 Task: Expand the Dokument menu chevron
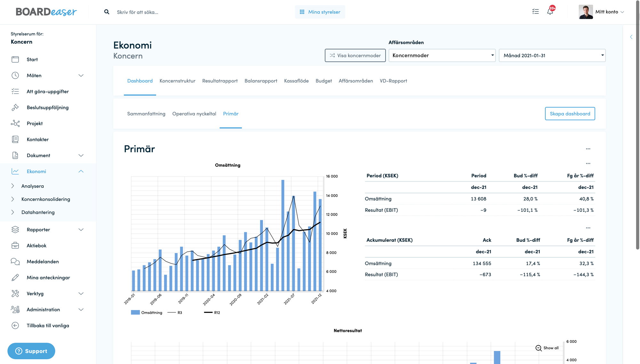point(81,155)
